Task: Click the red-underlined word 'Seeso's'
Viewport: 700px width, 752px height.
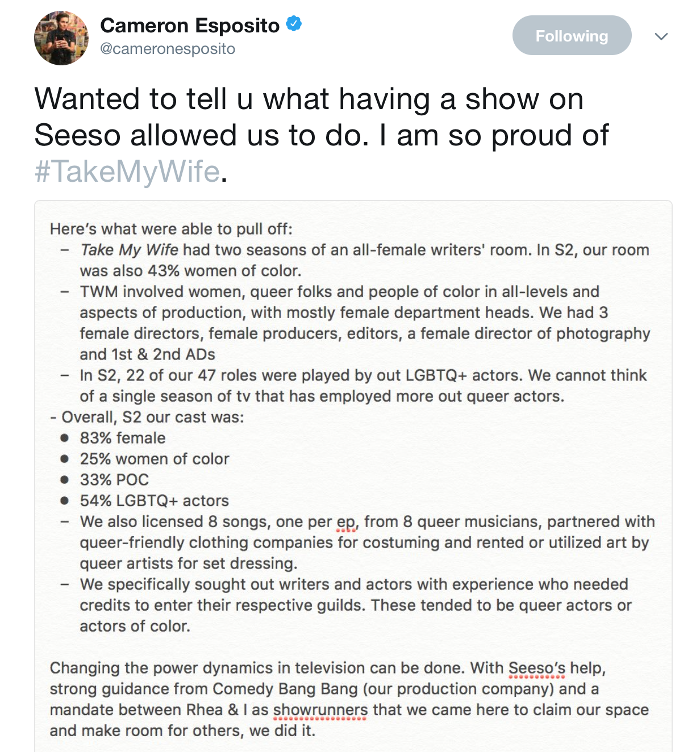Action: (x=537, y=668)
